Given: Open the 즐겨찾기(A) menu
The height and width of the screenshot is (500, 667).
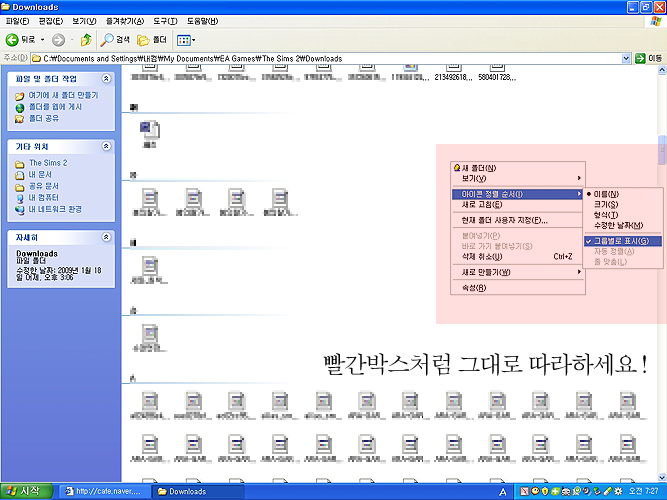Looking at the screenshot, I should [125, 21].
